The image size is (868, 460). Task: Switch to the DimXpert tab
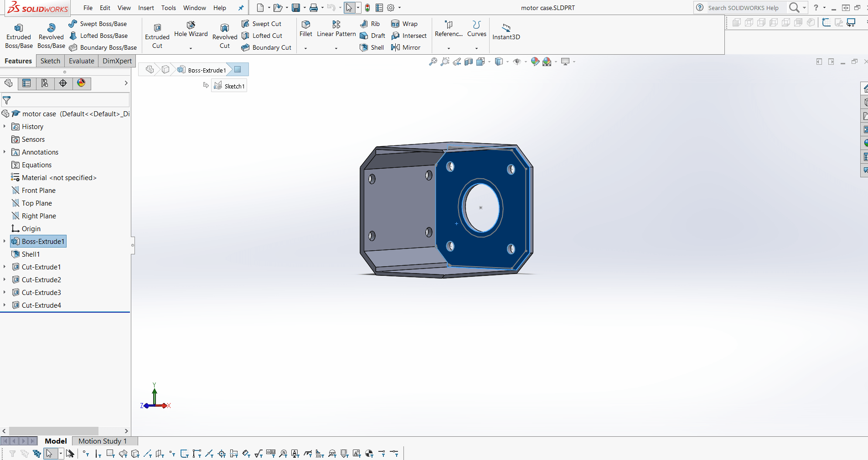click(117, 61)
